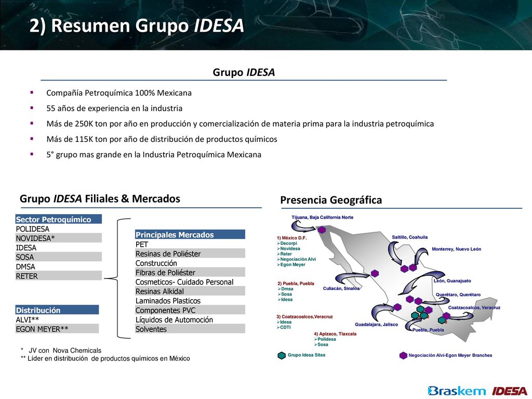The height and width of the screenshot is (399, 532).
Task: Click map label Coatzacoalcos, Veracruz on map
Action: (474, 308)
